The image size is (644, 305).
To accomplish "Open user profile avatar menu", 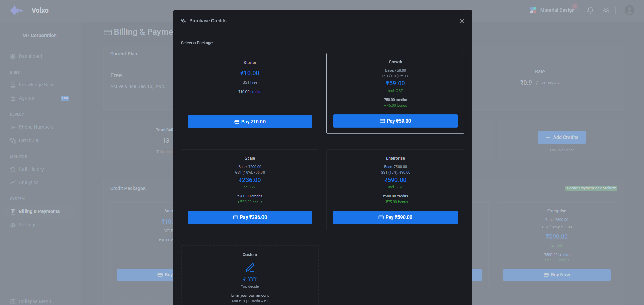I will pyautogui.click(x=629, y=10).
